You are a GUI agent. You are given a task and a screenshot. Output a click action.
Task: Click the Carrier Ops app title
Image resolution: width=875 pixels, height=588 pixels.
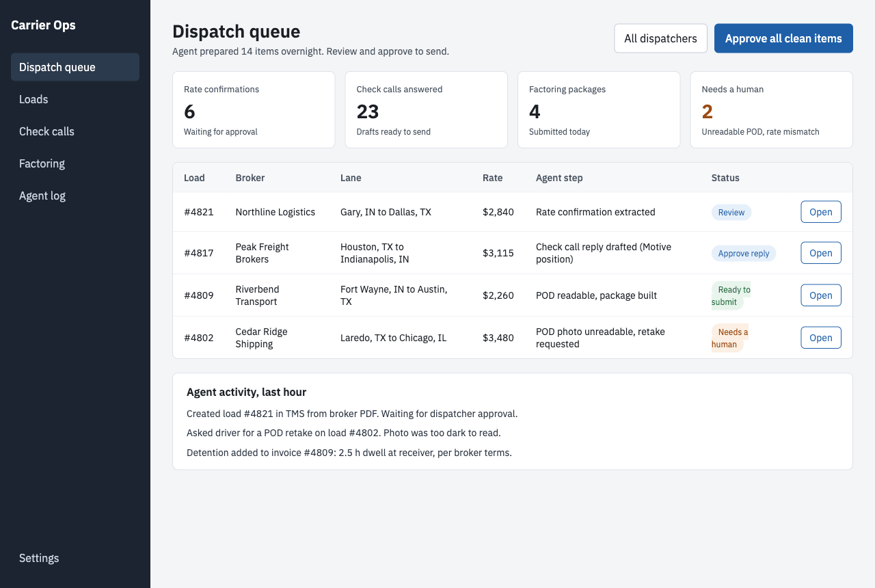point(43,25)
